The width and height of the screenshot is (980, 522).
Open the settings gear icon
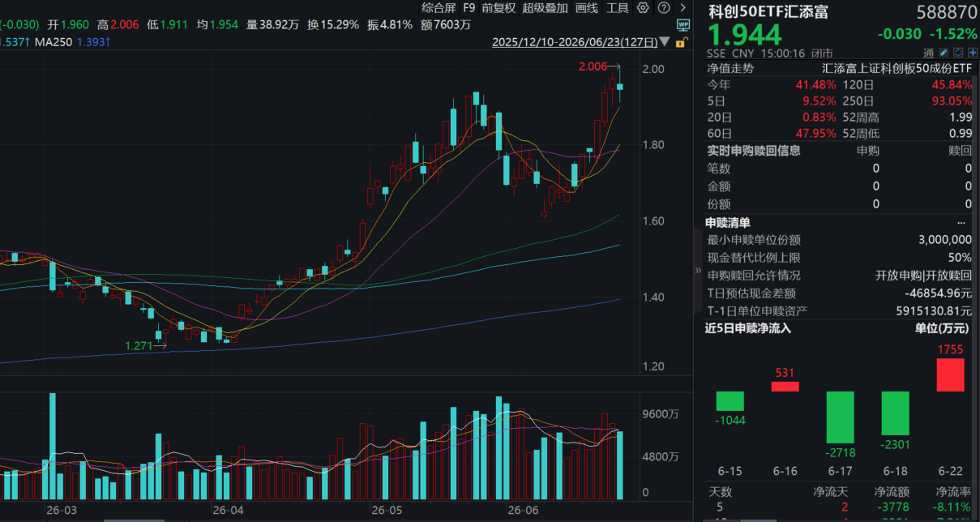[x=643, y=7]
